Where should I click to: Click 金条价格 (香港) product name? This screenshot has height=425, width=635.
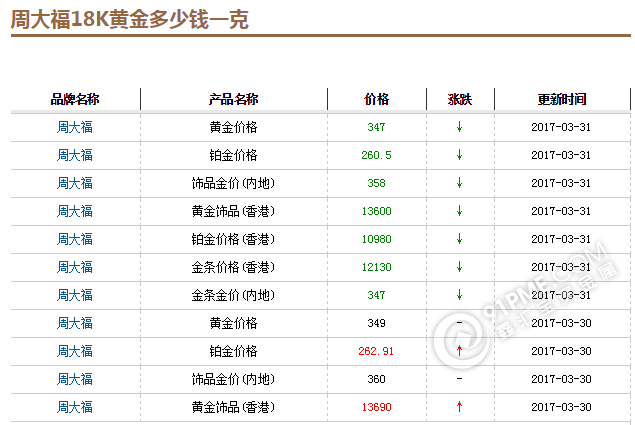tap(233, 267)
